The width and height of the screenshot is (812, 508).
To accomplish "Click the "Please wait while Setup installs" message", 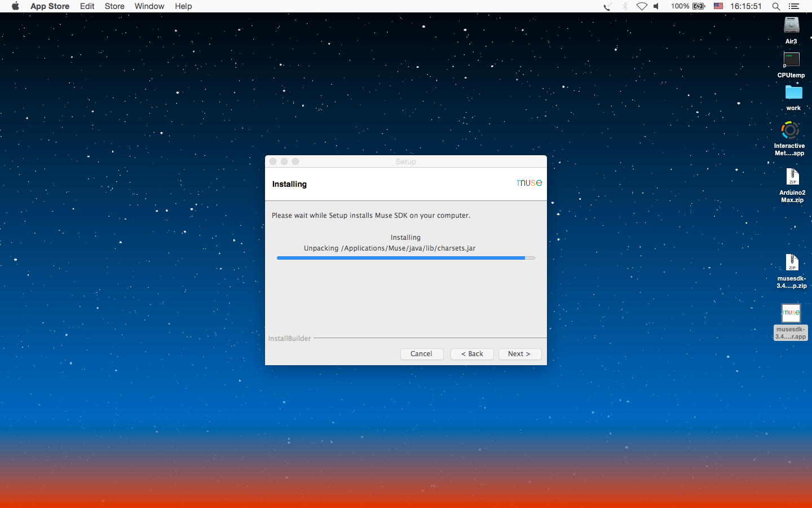I will [371, 216].
